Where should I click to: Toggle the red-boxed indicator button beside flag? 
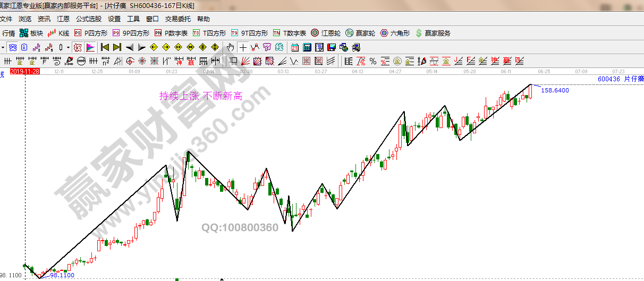pos(78,47)
